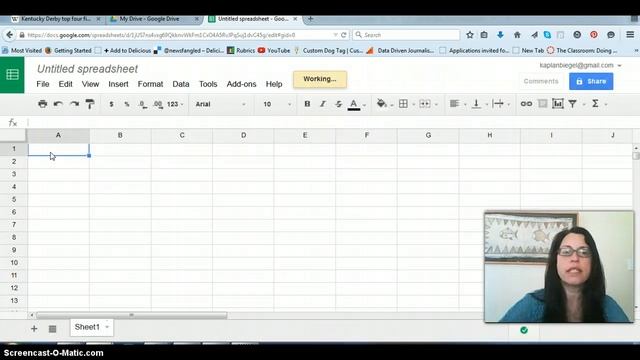Image resolution: width=640 pixels, height=360 pixels.
Task: Decrease decimal places icon
Action: pos(142,104)
